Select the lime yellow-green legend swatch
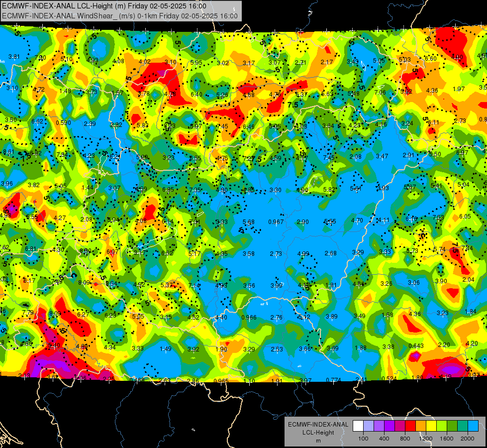The width and height of the screenshot is (487, 448). point(442,426)
